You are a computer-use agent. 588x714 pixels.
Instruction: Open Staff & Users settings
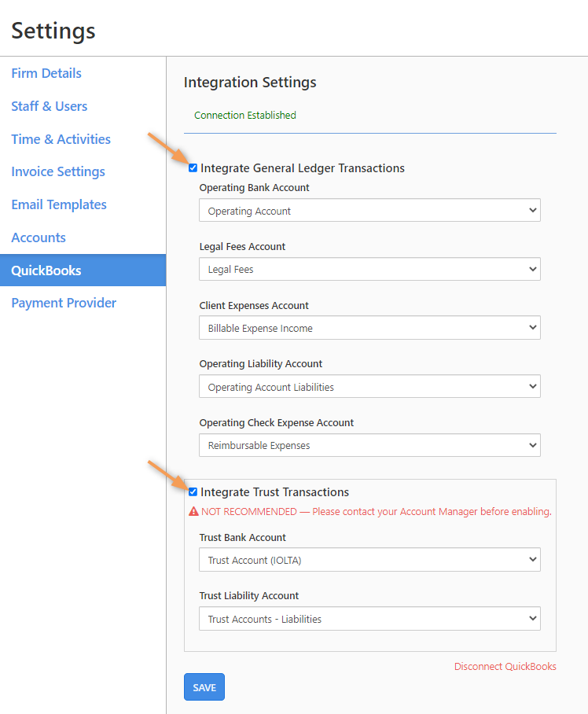point(50,106)
